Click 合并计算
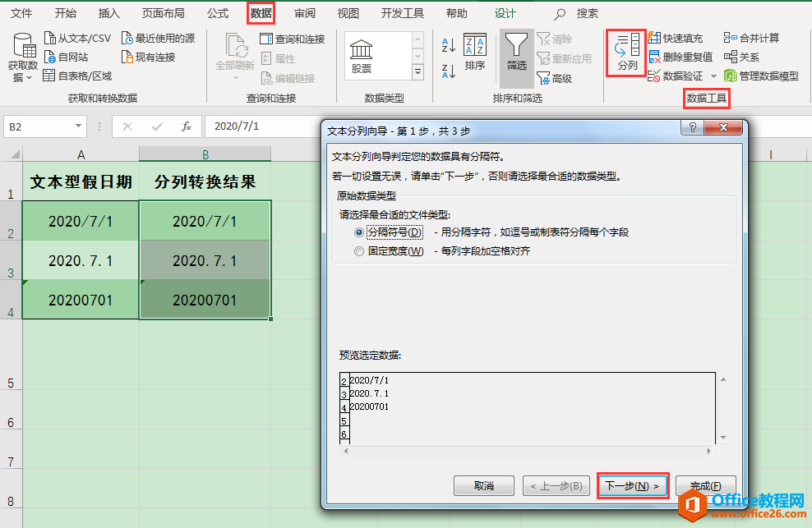Viewport: 812px width, 528px height. pyautogui.click(x=751, y=38)
